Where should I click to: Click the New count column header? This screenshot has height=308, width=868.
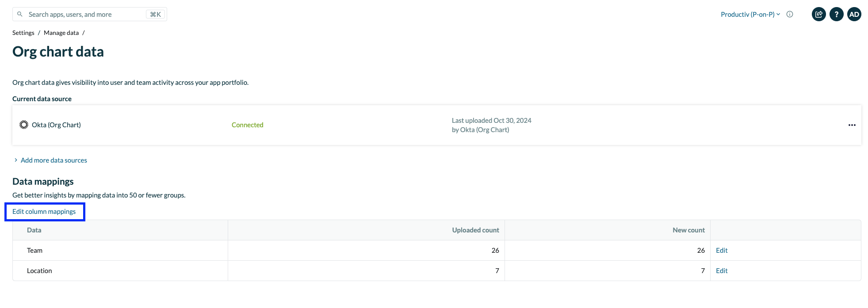(688, 230)
